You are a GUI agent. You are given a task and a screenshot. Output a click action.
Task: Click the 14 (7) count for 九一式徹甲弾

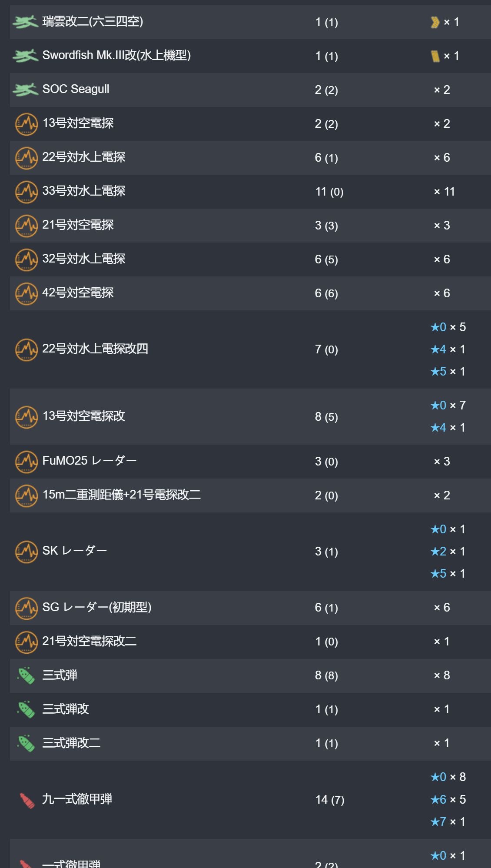point(330,800)
